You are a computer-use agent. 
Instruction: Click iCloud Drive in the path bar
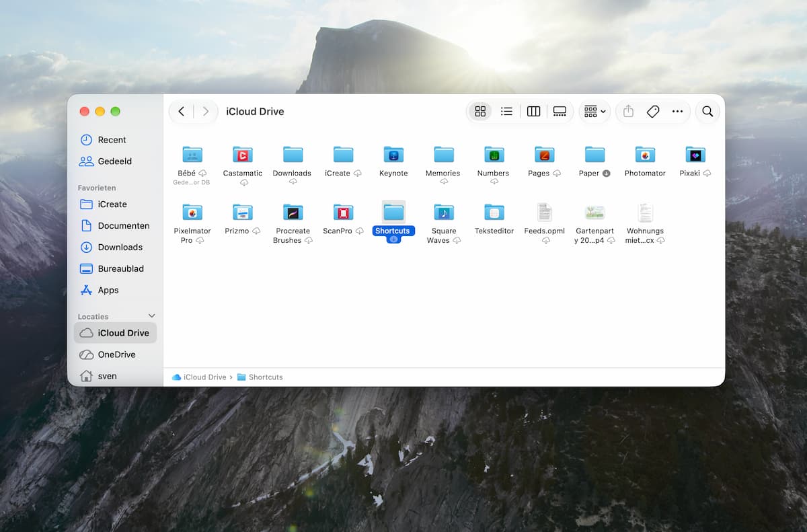pyautogui.click(x=200, y=377)
